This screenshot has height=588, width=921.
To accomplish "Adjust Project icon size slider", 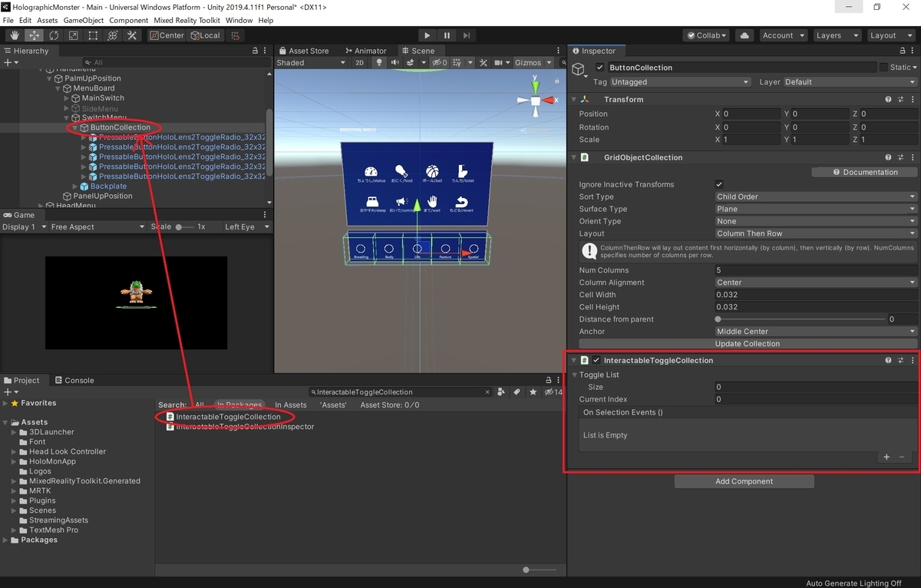I will point(540,570).
